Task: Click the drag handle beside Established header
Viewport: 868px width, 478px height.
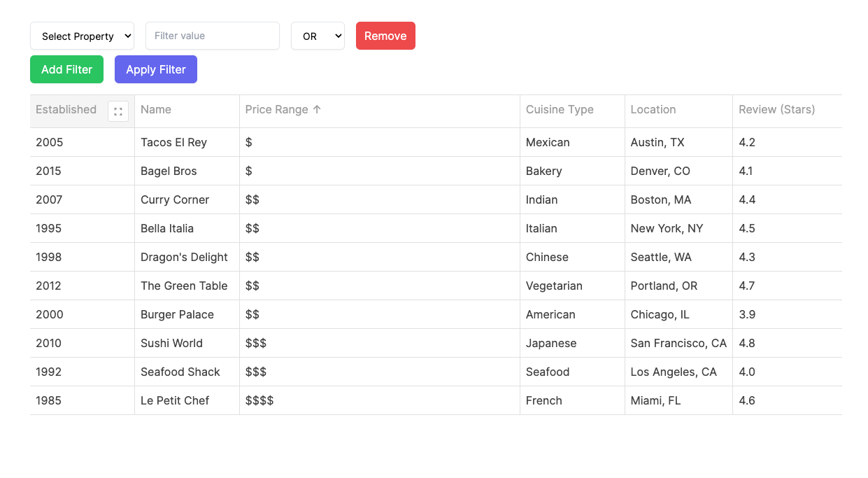Action: pyautogui.click(x=118, y=111)
